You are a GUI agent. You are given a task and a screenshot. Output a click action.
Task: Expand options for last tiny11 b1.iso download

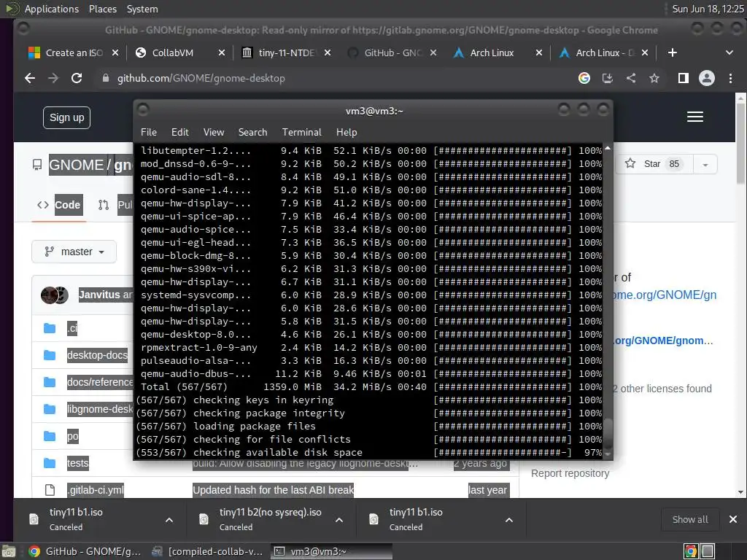pyautogui.click(x=508, y=519)
